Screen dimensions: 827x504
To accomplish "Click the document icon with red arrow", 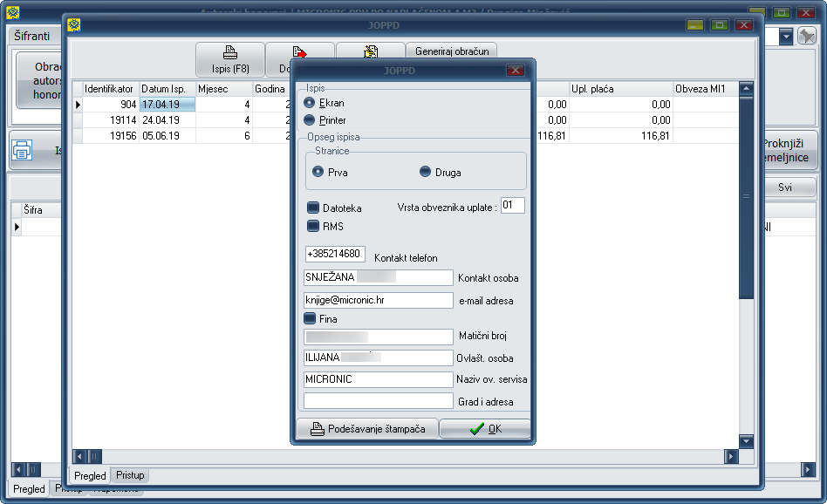I will pyautogui.click(x=299, y=51).
